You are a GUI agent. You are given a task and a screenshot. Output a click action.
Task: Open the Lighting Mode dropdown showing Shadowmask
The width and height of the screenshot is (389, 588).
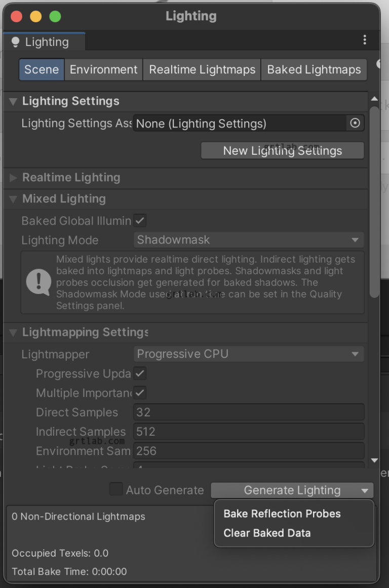[x=249, y=239]
